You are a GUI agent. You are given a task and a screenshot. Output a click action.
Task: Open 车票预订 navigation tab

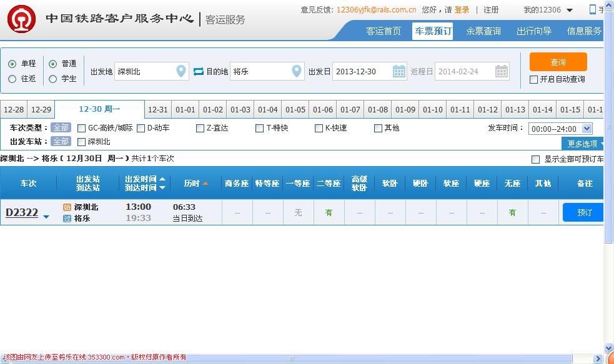point(433,31)
